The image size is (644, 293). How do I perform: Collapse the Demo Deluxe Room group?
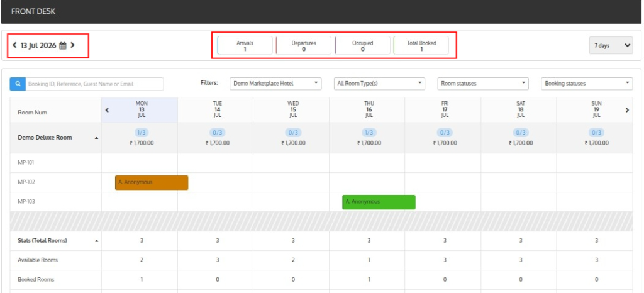pos(96,138)
